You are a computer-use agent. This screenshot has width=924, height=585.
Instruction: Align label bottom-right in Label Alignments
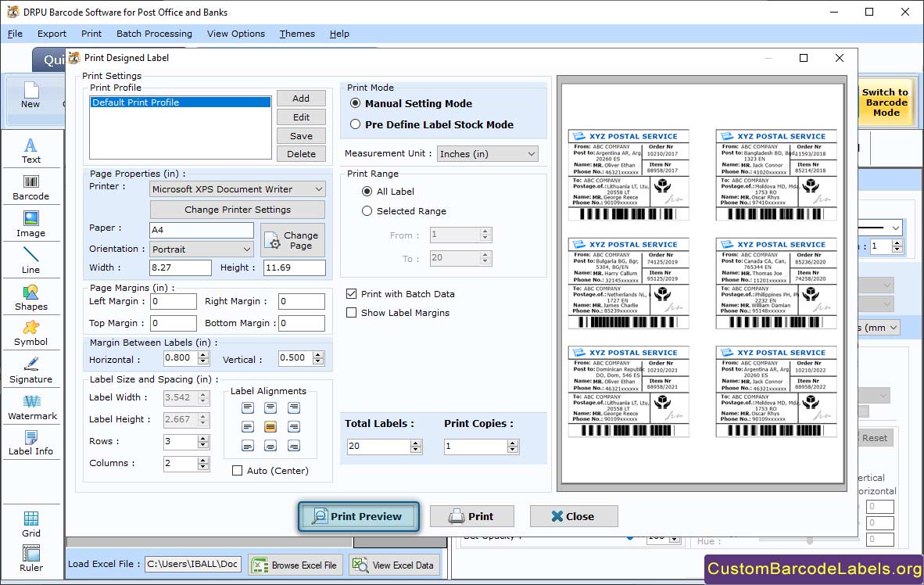click(x=293, y=446)
